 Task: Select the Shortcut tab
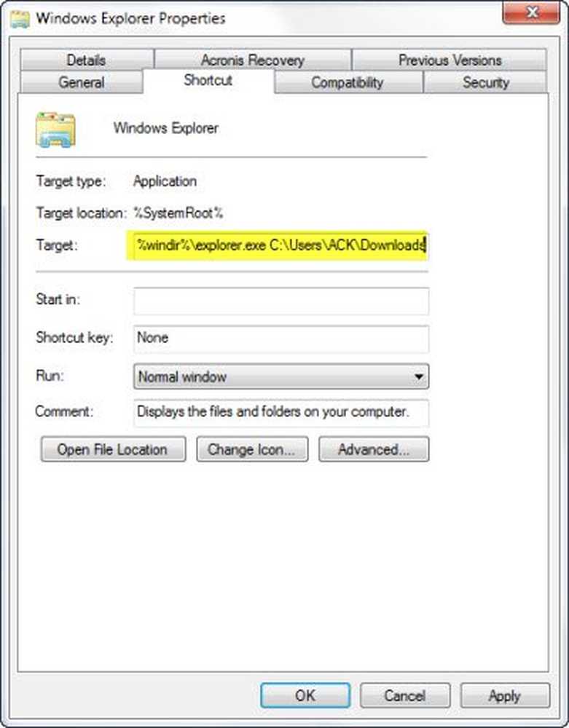coord(208,80)
